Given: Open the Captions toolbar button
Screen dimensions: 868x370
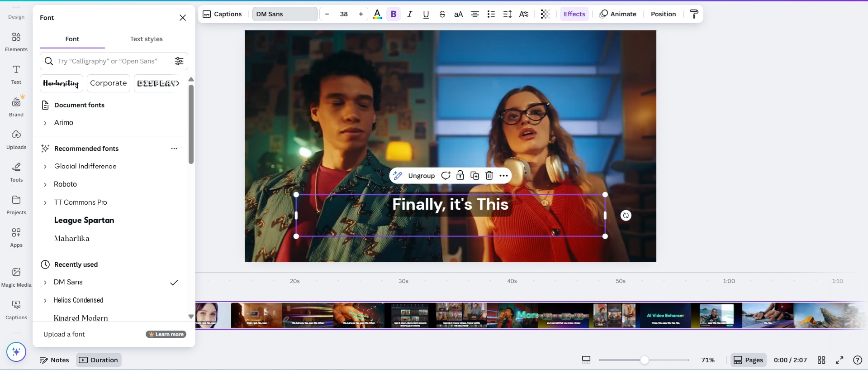Looking at the screenshot, I should pyautogui.click(x=222, y=14).
